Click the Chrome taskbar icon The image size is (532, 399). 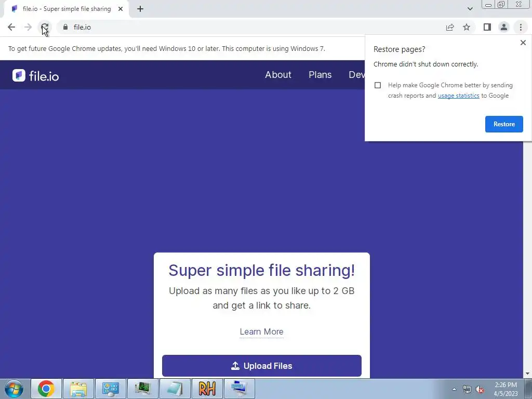(46, 389)
